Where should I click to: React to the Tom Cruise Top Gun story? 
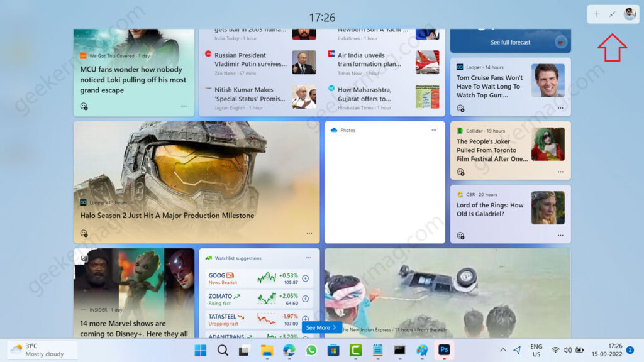coord(460,108)
